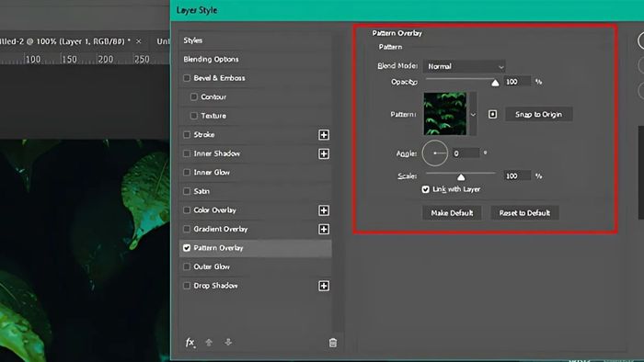Add another Color Overlay with plus icon
Screen dimensions: 644x362
(324, 210)
